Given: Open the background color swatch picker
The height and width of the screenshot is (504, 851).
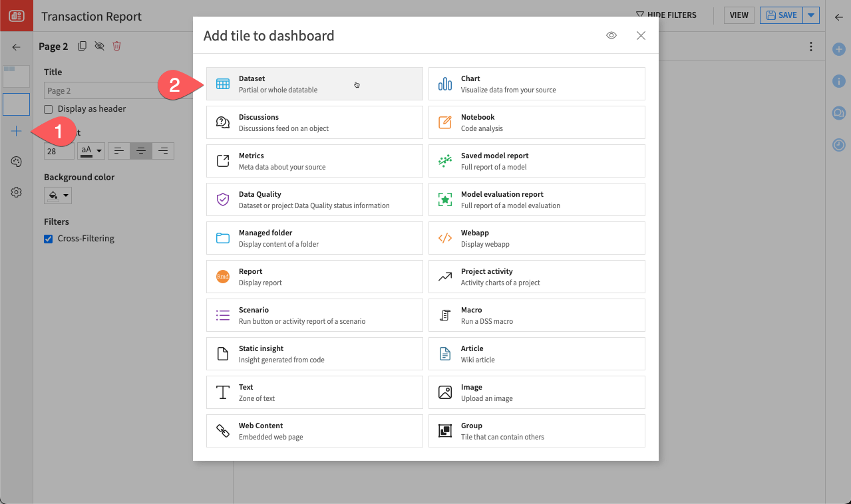Looking at the screenshot, I should coord(57,195).
